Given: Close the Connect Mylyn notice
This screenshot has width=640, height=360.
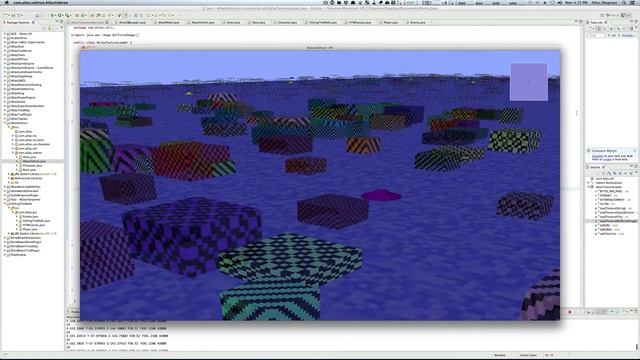Looking at the screenshot, I should (635, 151).
